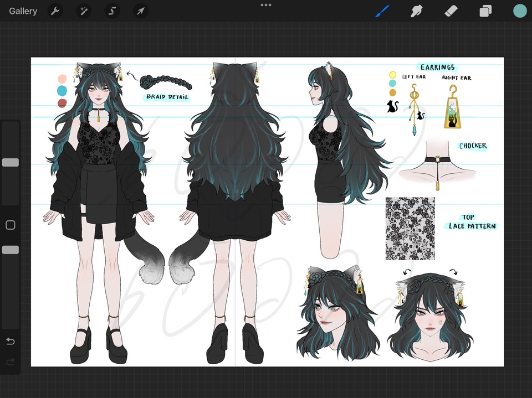Image resolution: width=532 pixels, height=398 pixels.
Task: Redo the undone action via sidebar arrow
Action: 10,362
